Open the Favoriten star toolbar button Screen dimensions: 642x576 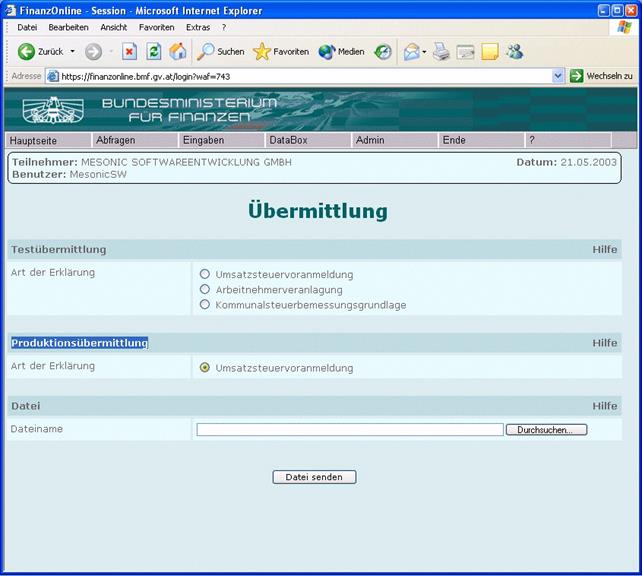(281, 51)
